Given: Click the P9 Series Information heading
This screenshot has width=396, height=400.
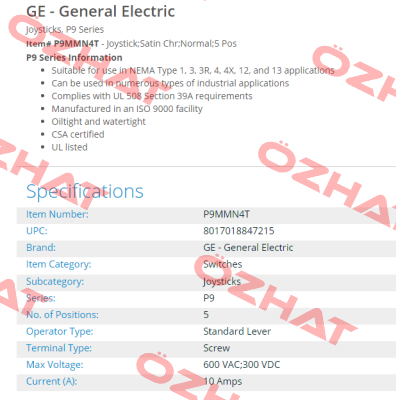Looking at the screenshot, I should pyautogui.click(x=74, y=58).
